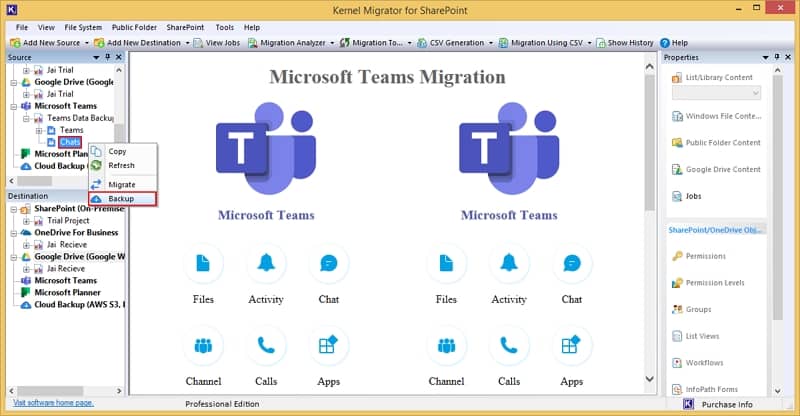Select Workflows in Properties panel
The height and width of the screenshot is (416, 800).
pos(698,363)
